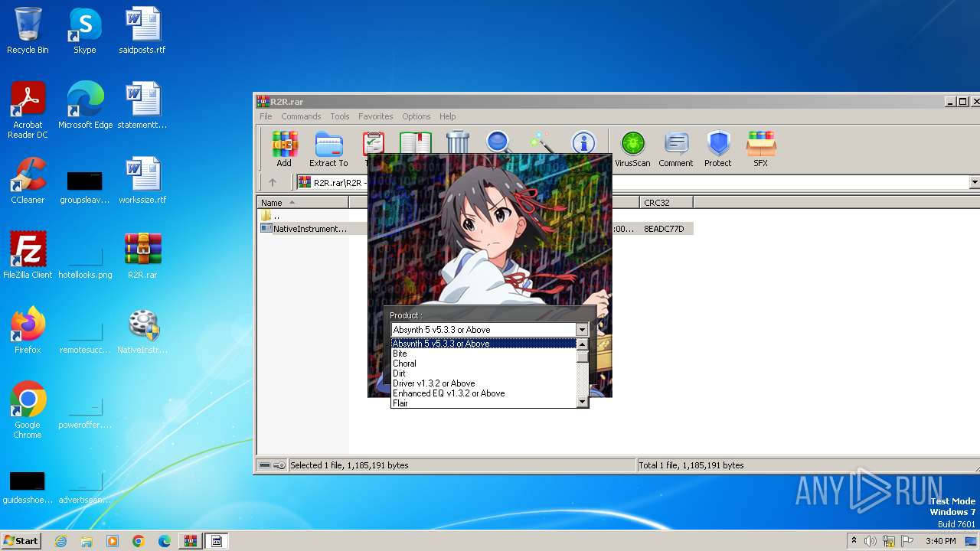Open Internet Explorer from the taskbar
Viewport: 980px width, 551px height.
tap(60, 541)
